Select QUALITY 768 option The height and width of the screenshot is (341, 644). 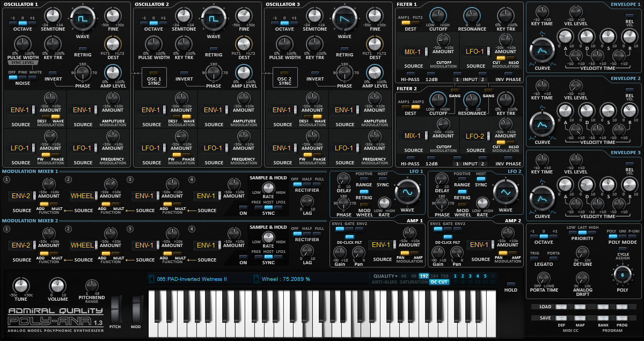(444, 276)
